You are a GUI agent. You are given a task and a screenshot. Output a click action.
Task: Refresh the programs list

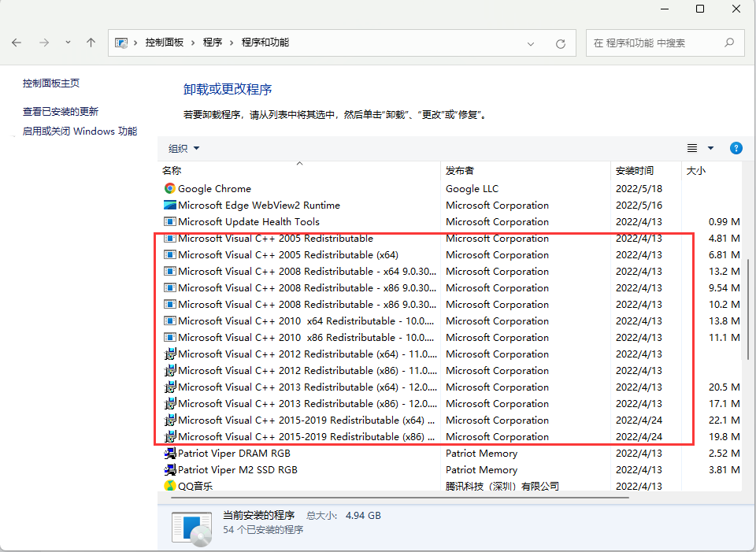560,44
